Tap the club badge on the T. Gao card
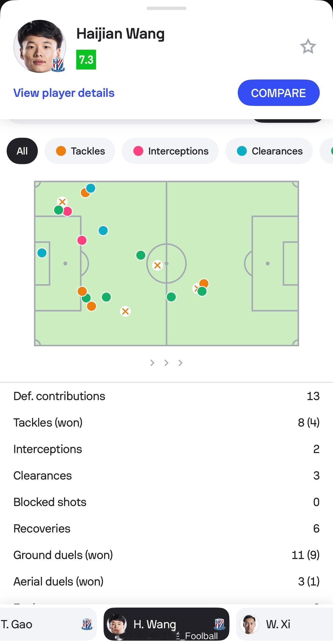This screenshot has width=333, height=644. tap(87, 624)
